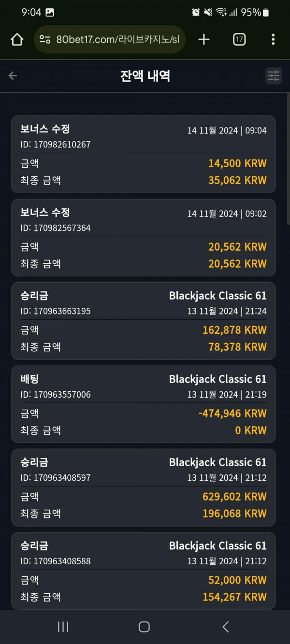This screenshot has width=290, height=644.
Task: Tap the back arrow beside 잔액 내역
Action: (13, 76)
